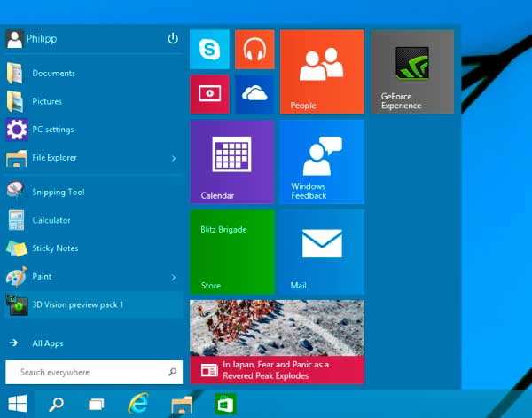Open the news tile about Japan
The width and height of the screenshot is (532, 418).
point(277,342)
